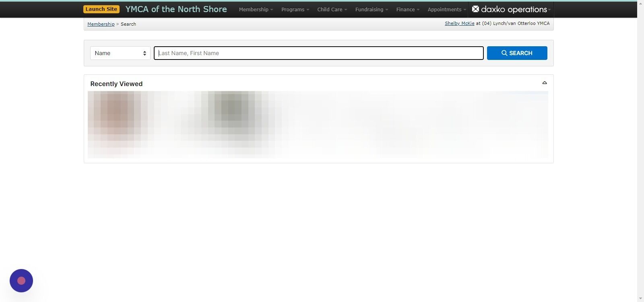The height and width of the screenshot is (302, 644).
Task: Click the Launch Site button
Action: pyautogui.click(x=101, y=9)
